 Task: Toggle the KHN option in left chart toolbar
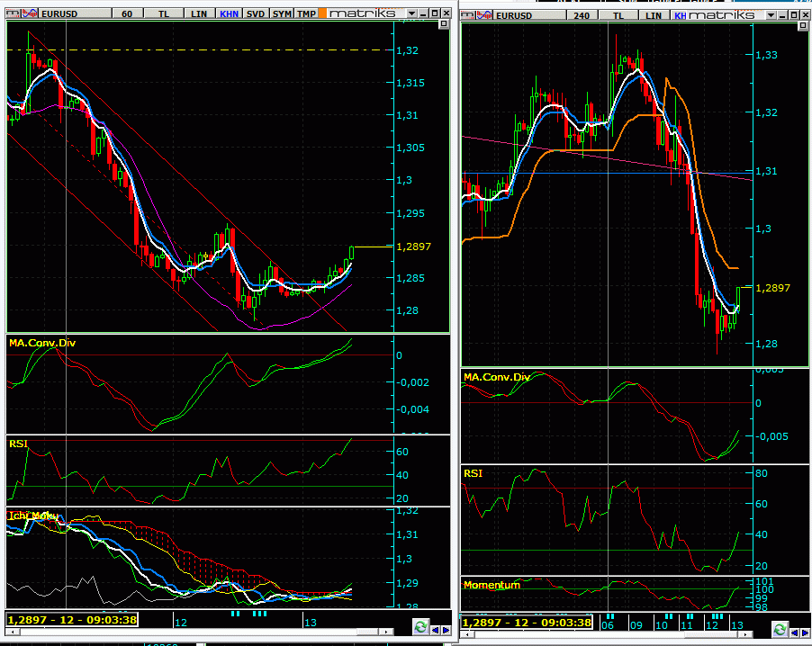tap(230, 13)
